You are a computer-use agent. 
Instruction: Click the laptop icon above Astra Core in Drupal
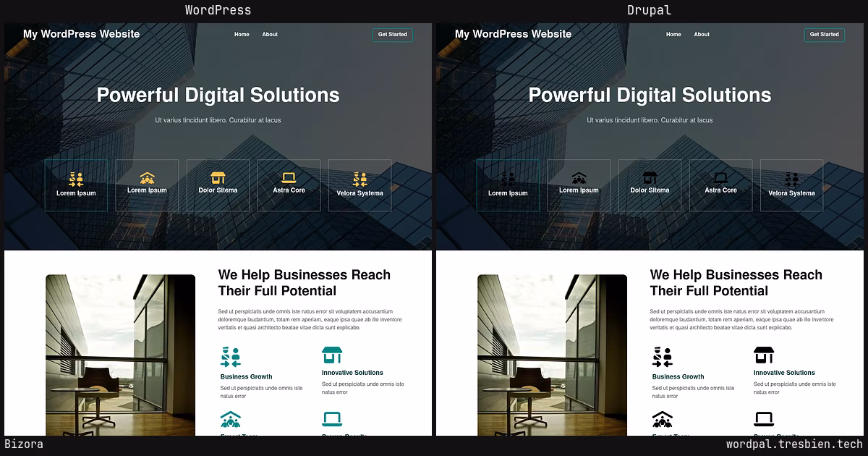point(720,177)
